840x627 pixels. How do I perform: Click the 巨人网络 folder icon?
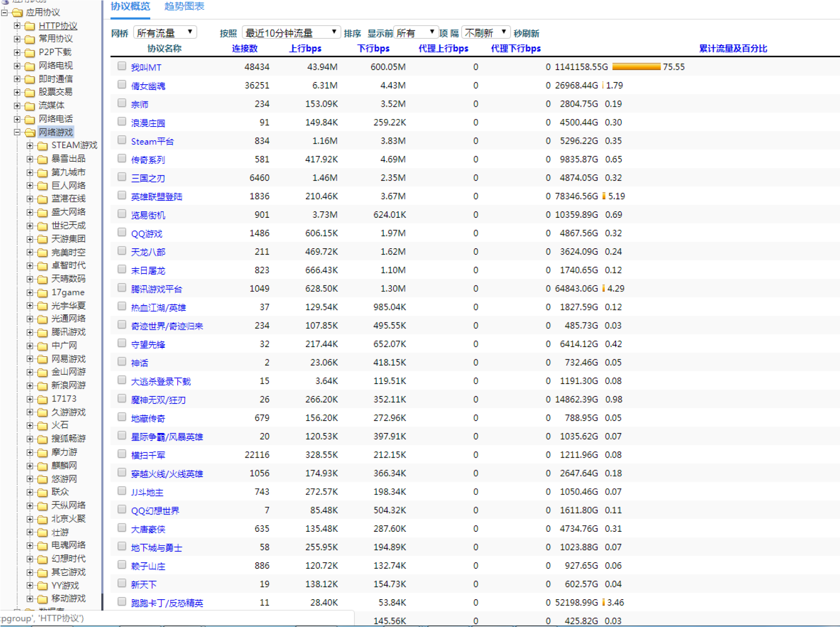[42, 186]
